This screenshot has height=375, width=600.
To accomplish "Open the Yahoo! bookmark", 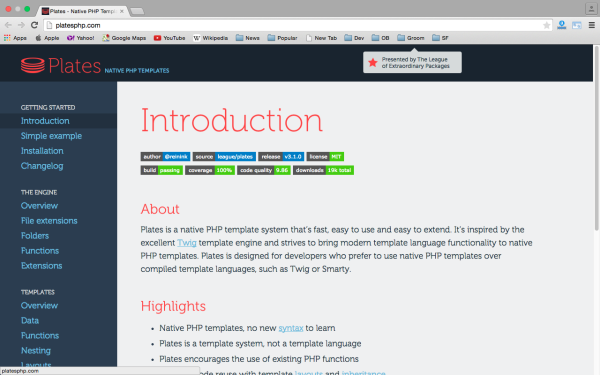I will point(80,38).
